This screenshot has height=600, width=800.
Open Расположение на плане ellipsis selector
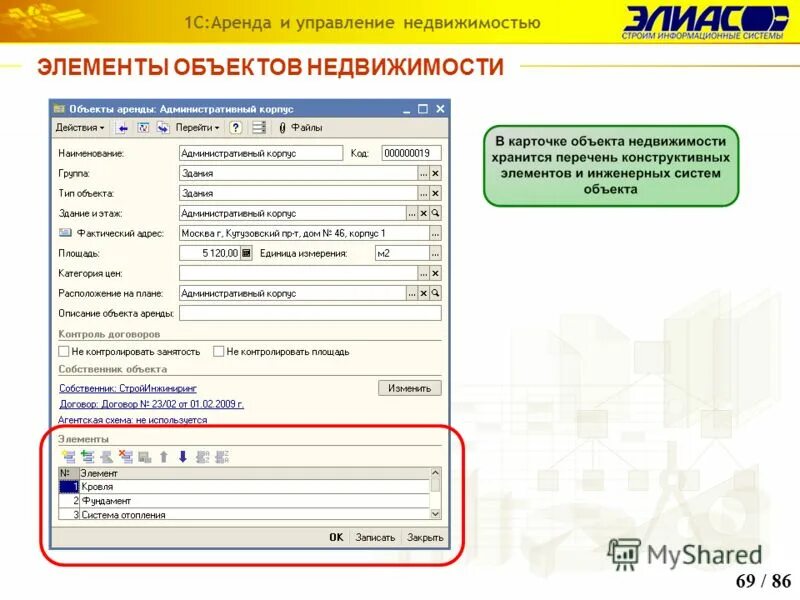coord(412,293)
